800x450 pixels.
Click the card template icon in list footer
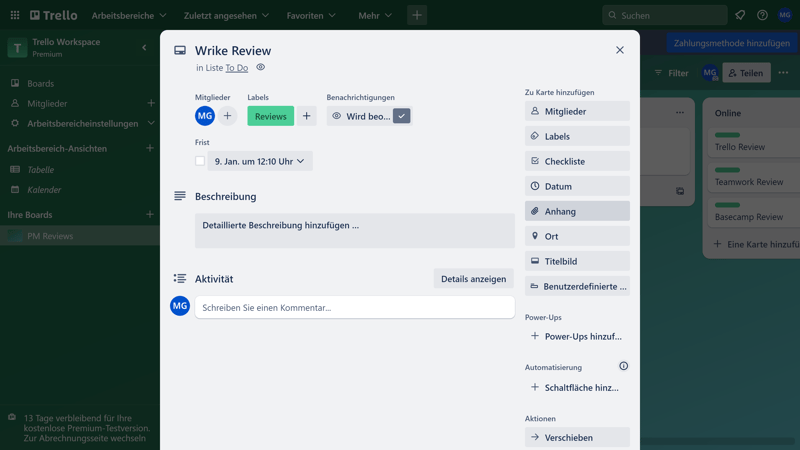click(x=680, y=191)
